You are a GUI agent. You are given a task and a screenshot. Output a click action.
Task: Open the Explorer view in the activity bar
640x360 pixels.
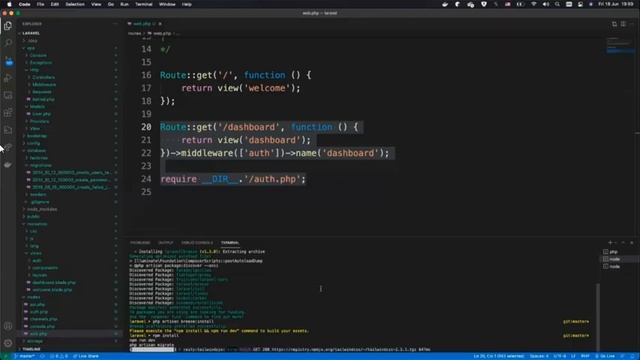click(8, 26)
